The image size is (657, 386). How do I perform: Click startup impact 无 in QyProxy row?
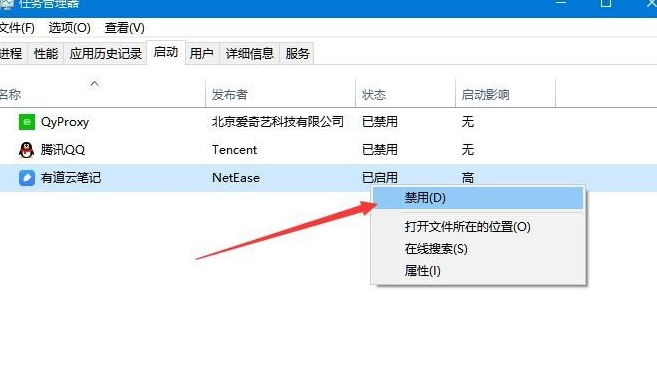click(468, 122)
